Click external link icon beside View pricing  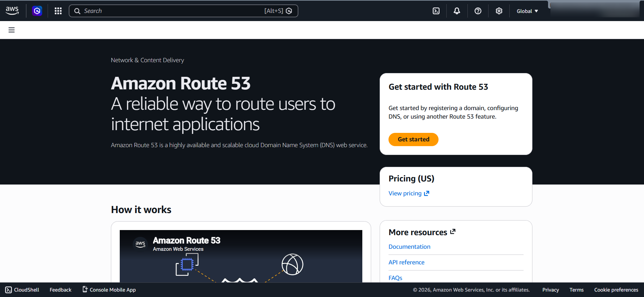[x=427, y=193]
